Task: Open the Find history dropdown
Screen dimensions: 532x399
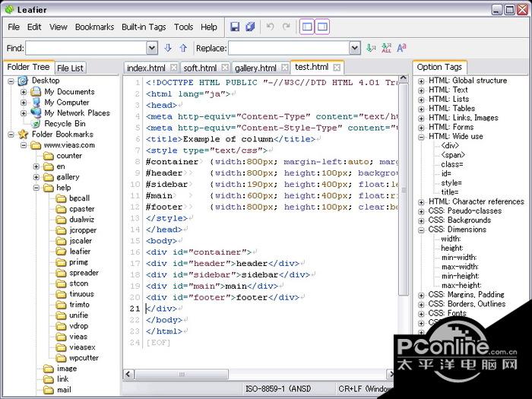Action: (152, 48)
